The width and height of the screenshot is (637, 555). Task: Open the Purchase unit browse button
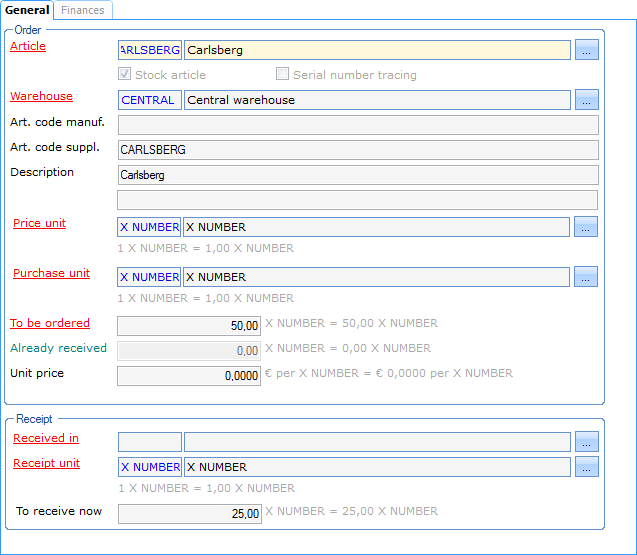click(586, 277)
